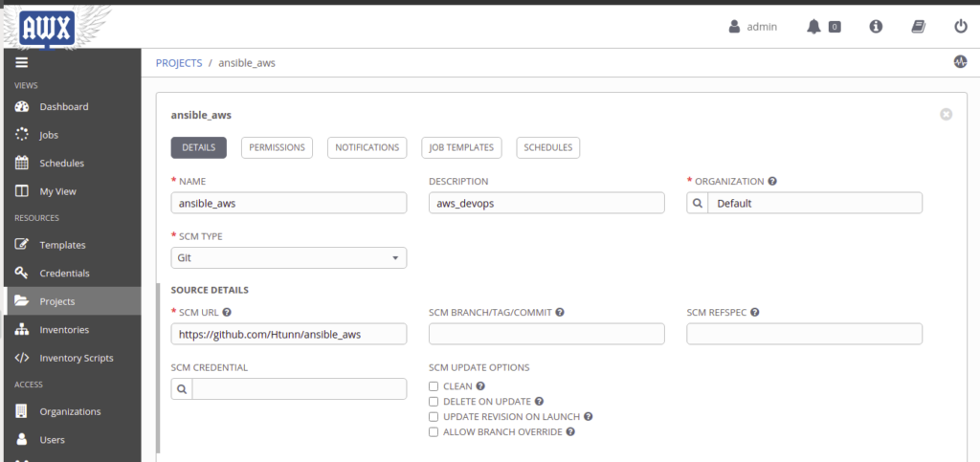Click the Templates edit icon
980x462 pixels.
pyautogui.click(x=22, y=245)
